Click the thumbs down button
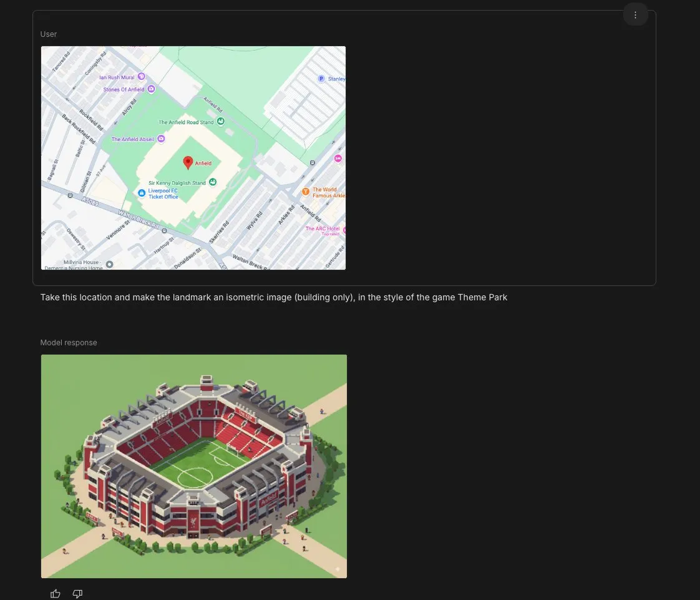Screen dimensions: 700x600 (77, 594)
